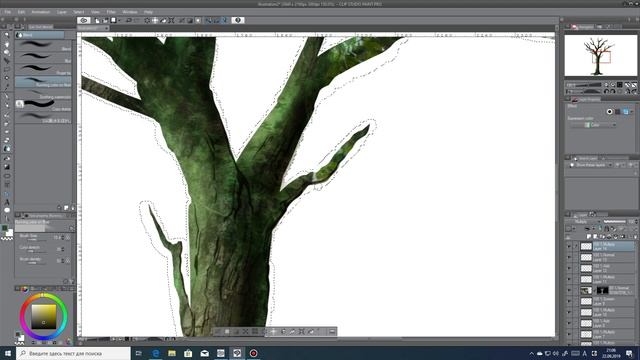640x360 pixels.
Task: Select the Pen tool
Action: click(7, 97)
